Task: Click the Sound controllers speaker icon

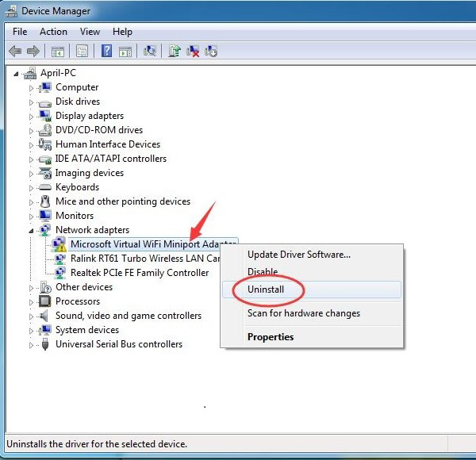Action: (x=44, y=316)
